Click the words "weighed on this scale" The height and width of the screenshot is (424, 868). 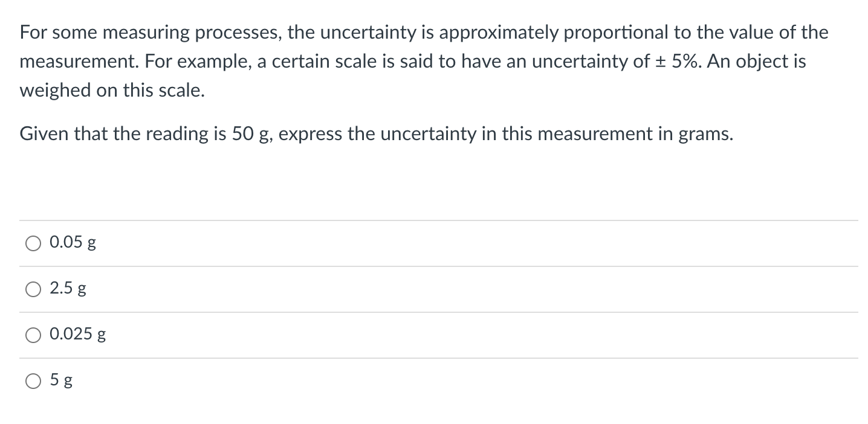pos(109,91)
